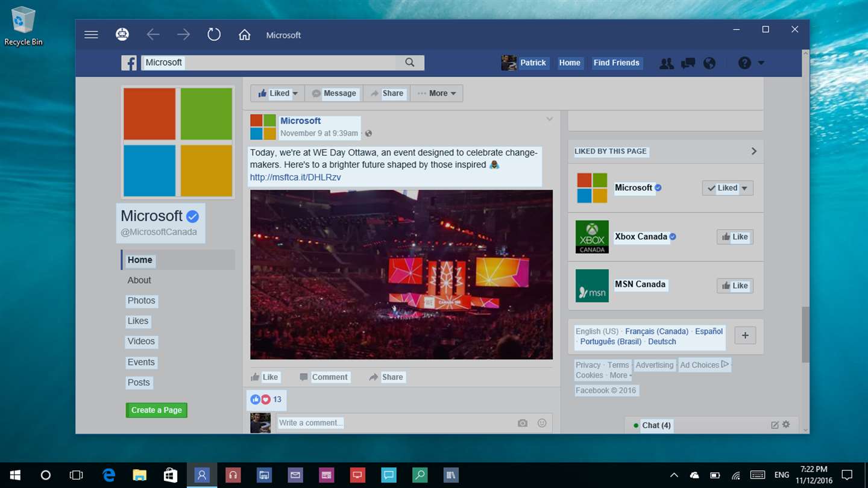Open the Videos section in sidebar
This screenshot has width=868, height=488.
click(141, 341)
